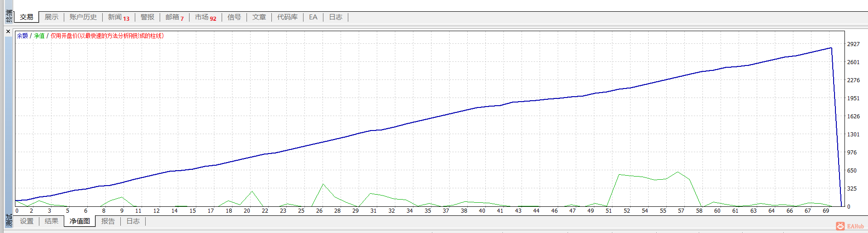868x233 pixels.
Task: Switch to the 交易 tab
Action: click(27, 17)
